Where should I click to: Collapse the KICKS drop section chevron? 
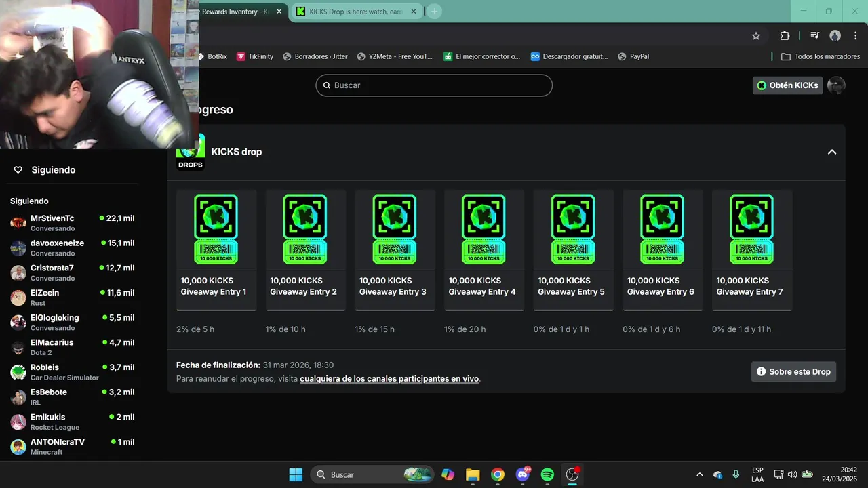pyautogui.click(x=832, y=152)
